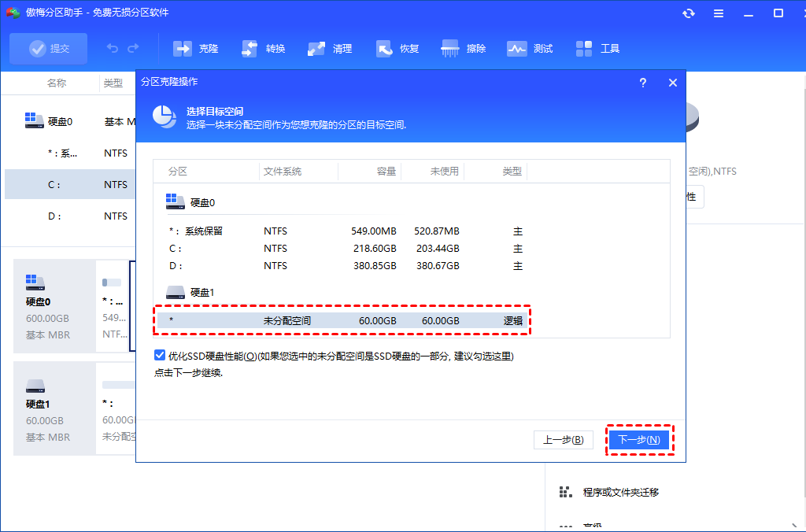
Task: Select C: row in main window list
Action: (x=70, y=184)
